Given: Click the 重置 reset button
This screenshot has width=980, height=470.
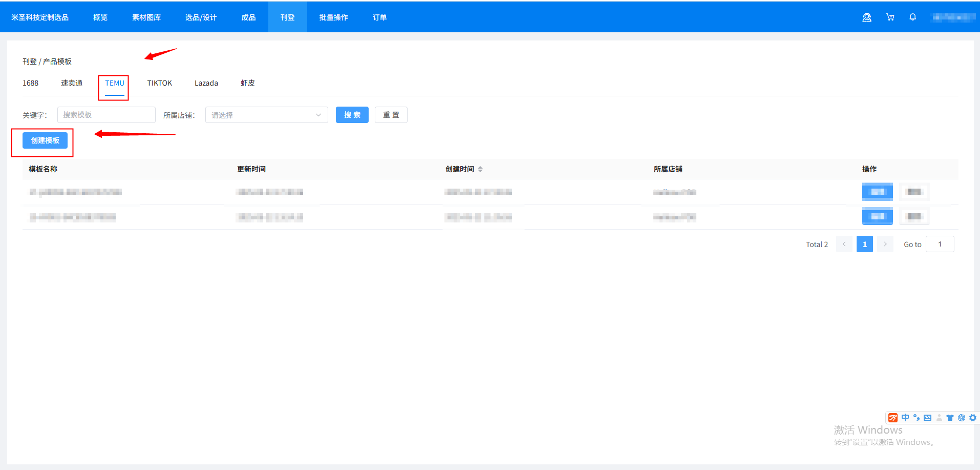Looking at the screenshot, I should pyautogui.click(x=391, y=115).
